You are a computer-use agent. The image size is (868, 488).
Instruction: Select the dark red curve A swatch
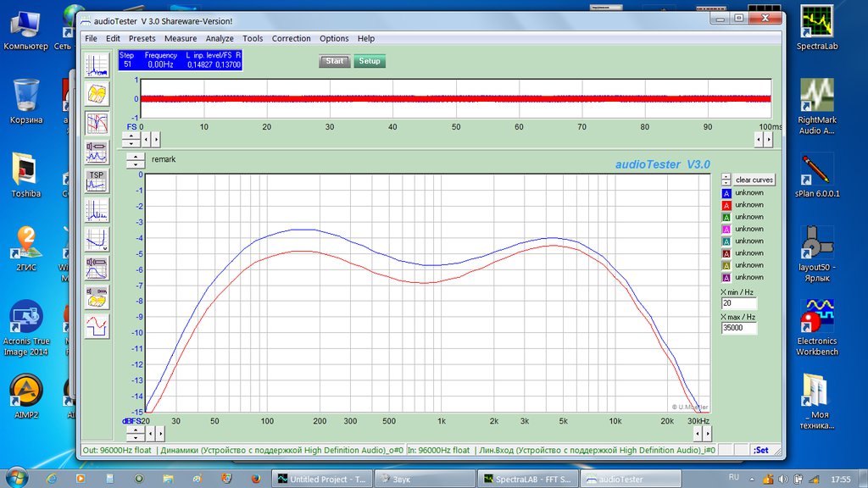click(x=726, y=253)
